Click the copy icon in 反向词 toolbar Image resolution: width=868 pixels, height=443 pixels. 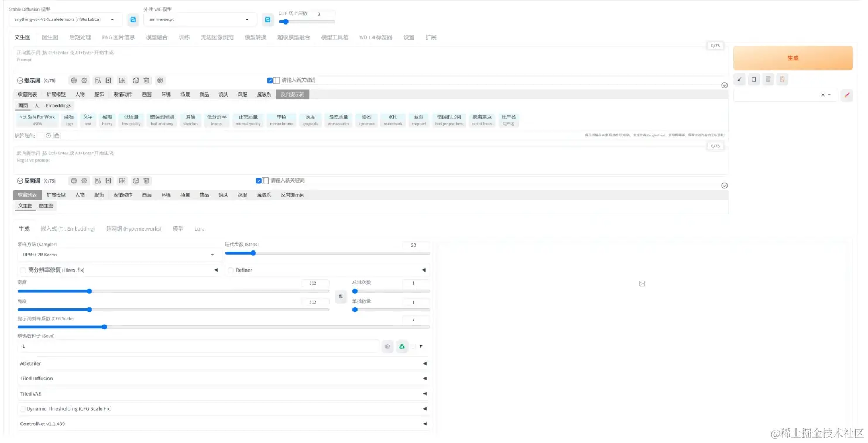click(x=136, y=181)
